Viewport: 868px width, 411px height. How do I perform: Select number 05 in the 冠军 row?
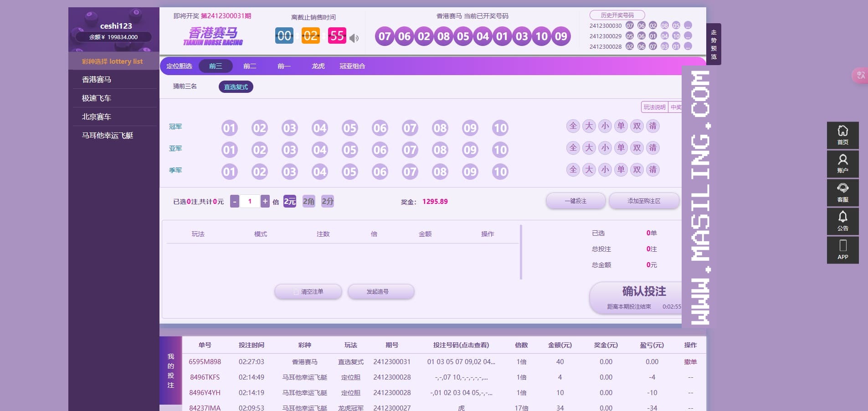tap(350, 128)
